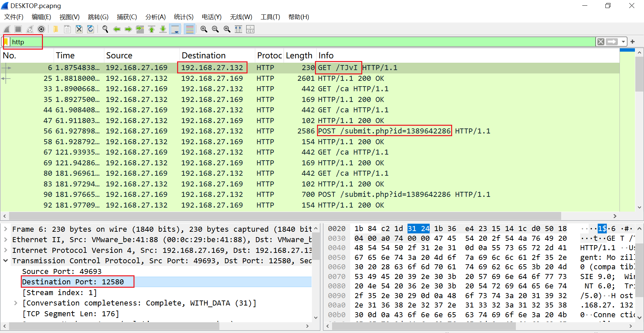
Task: Click the reload capture file icon
Action: tap(91, 29)
